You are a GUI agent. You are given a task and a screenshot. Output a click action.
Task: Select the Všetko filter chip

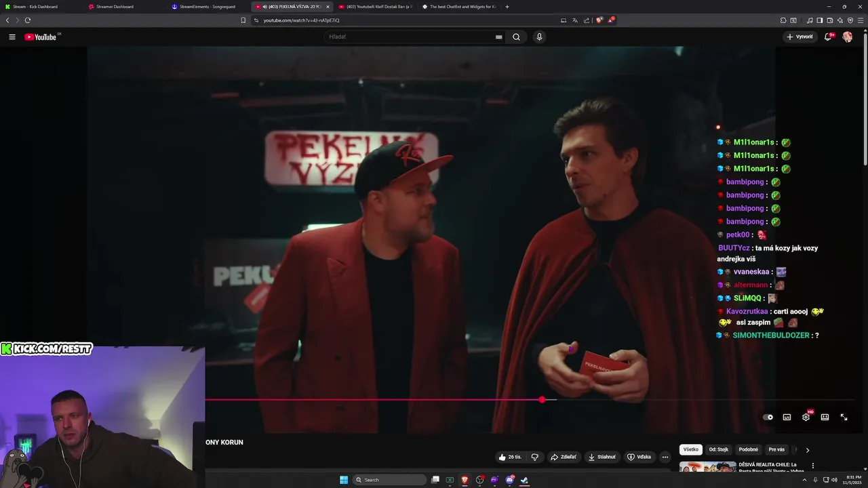coord(690,449)
